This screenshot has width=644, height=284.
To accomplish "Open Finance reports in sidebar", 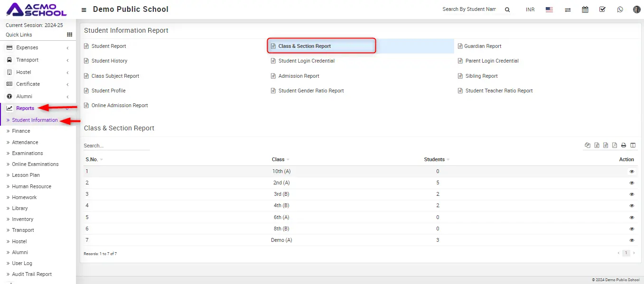I will click(21, 131).
